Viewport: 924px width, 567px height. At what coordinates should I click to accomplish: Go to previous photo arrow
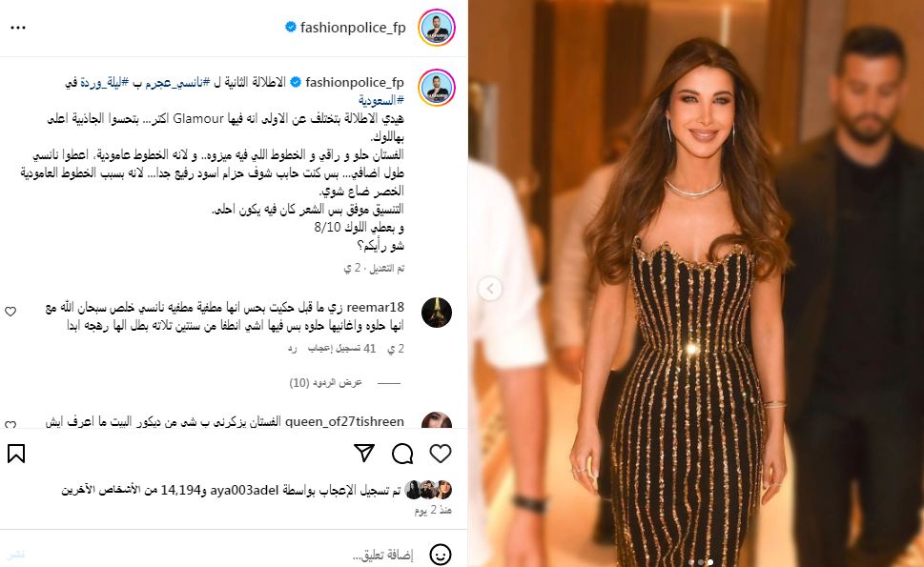click(490, 289)
